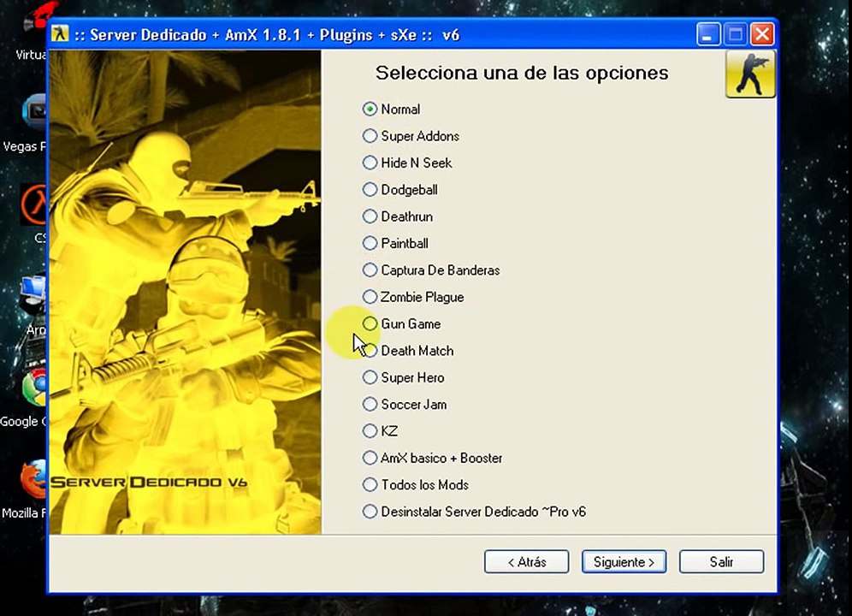Minimize the installer window
This screenshot has height=616, width=852.
(707, 35)
